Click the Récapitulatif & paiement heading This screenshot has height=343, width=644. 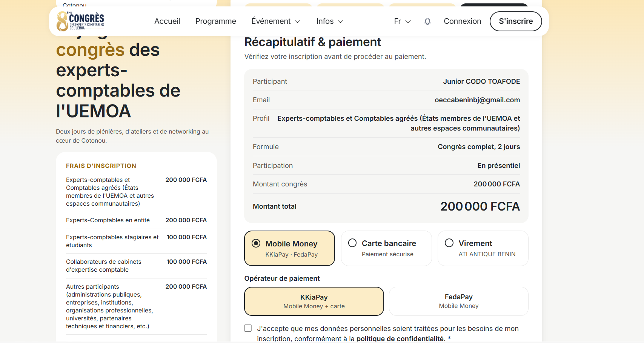coord(313,42)
